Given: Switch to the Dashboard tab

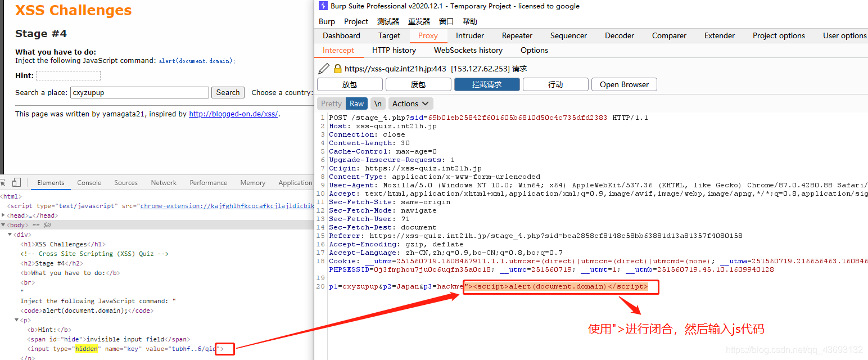Looking at the screenshot, I should [x=341, y=35].
